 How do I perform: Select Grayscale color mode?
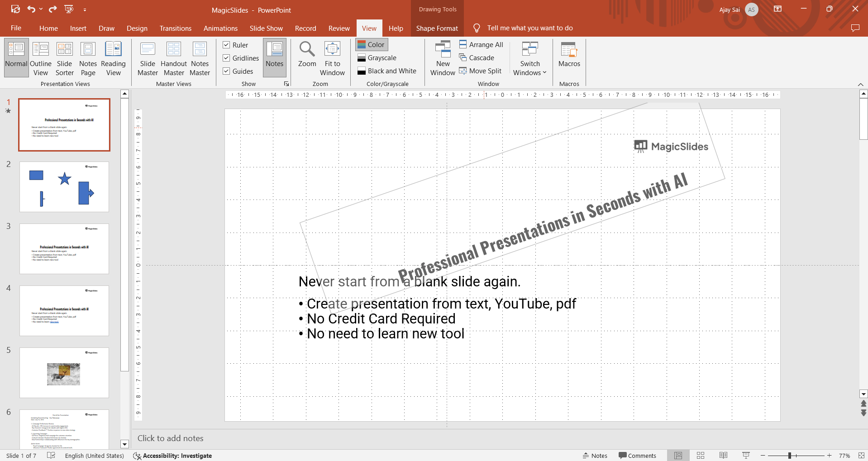pyautogui.click(x=377, y=58)
